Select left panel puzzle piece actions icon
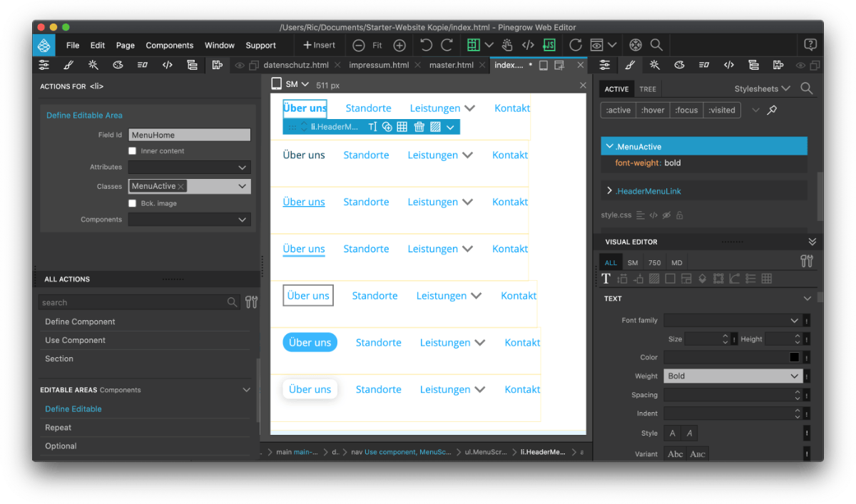The image size is (856, 504). click(218, 65)
